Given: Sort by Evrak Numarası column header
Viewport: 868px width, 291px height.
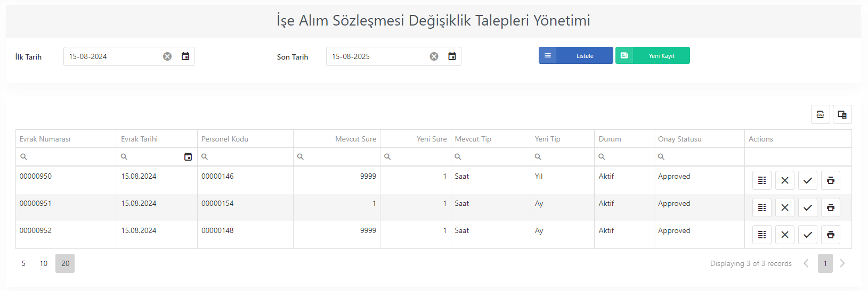Looking at the screenshot, I should [x=66, y=139].
